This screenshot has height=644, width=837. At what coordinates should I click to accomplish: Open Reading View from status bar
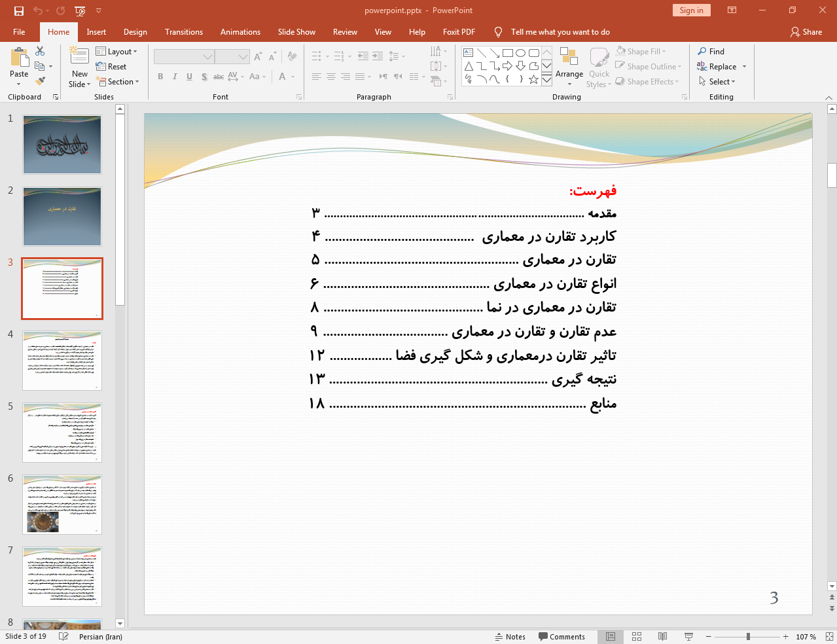click(662, 637)
